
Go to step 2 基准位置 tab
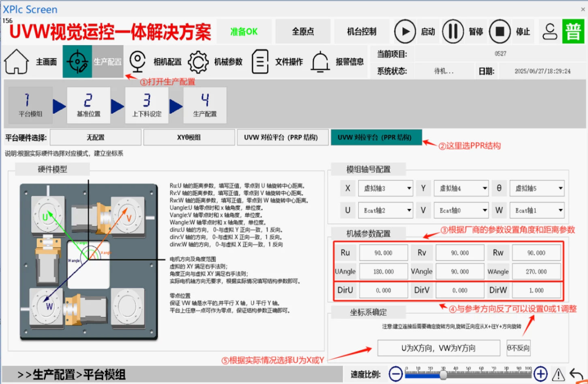click(88, 105)
